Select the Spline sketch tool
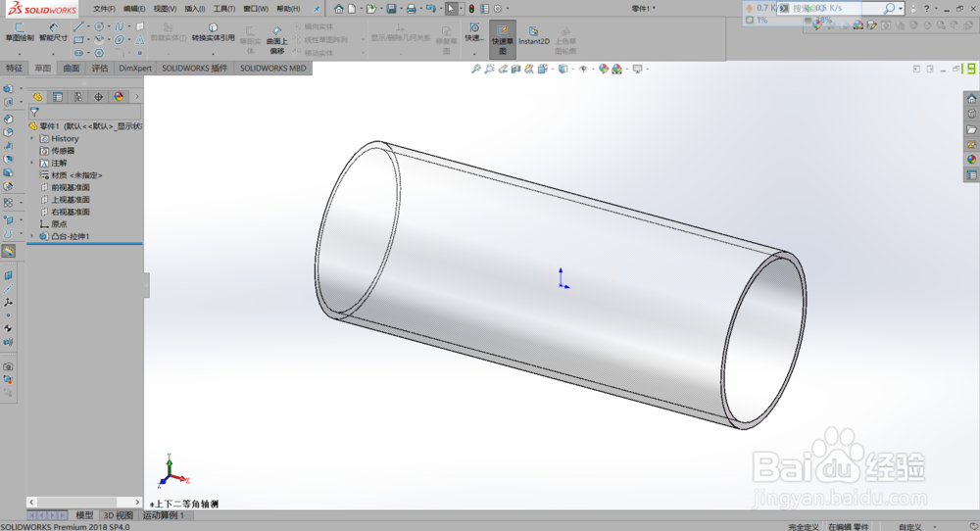 [120, 26]
